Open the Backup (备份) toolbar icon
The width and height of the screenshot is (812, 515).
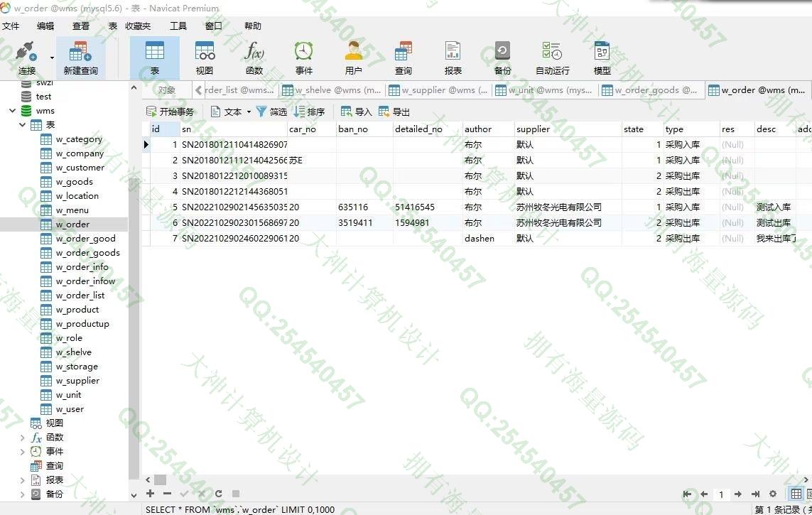(x=502, y=58)
